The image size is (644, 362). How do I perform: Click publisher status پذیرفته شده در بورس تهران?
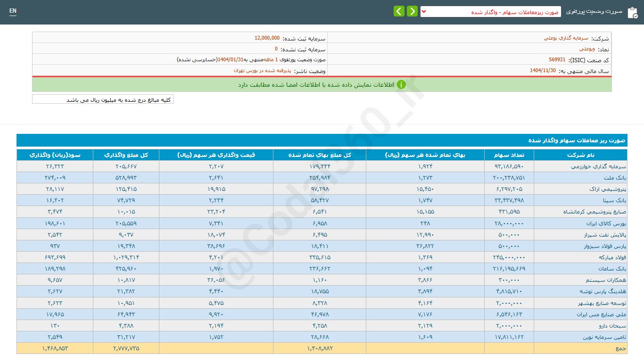point(263,71)
